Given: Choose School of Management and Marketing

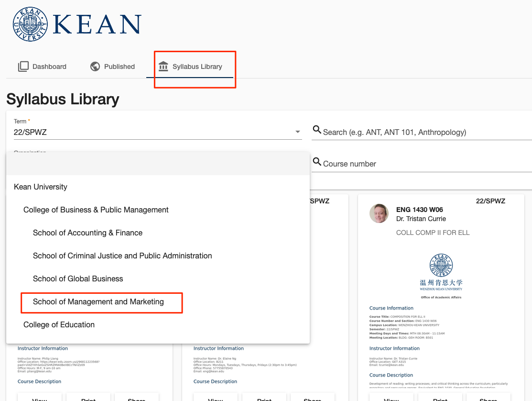Looking at the screenshot, I should [x=158, y=301].
